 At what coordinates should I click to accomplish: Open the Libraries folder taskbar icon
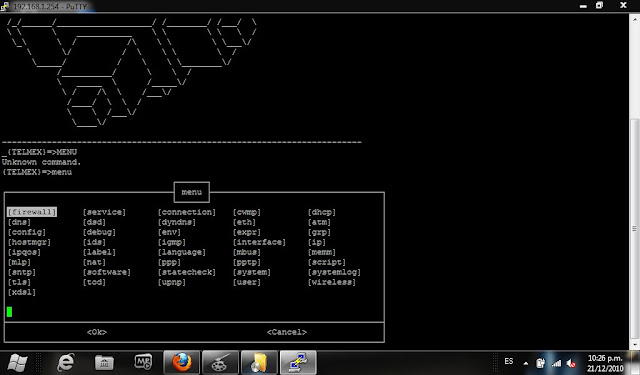[x=104, y=362]
